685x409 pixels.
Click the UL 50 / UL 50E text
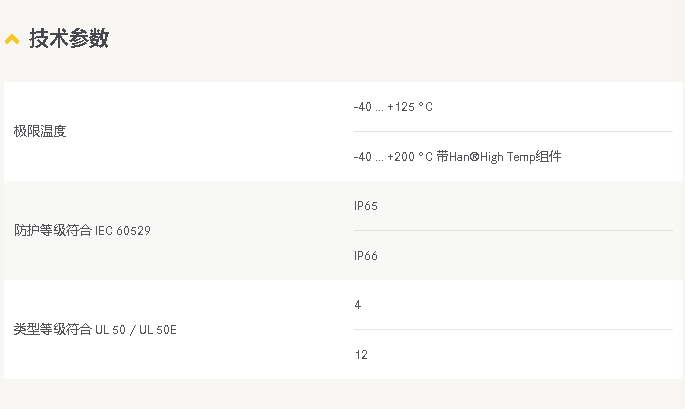(136, 329)
